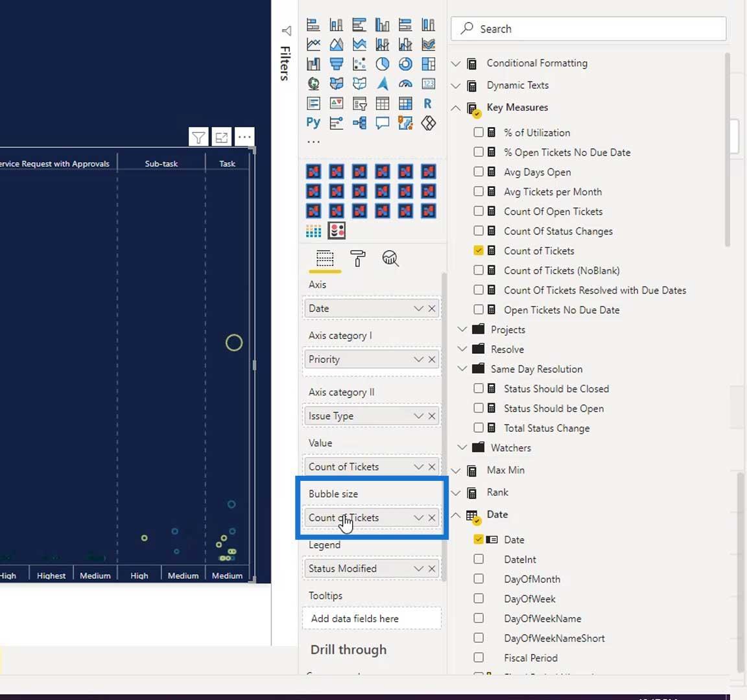Check Status Should be Closed measure
Viewport: 747px width, 700px height.
pos(479,388)
